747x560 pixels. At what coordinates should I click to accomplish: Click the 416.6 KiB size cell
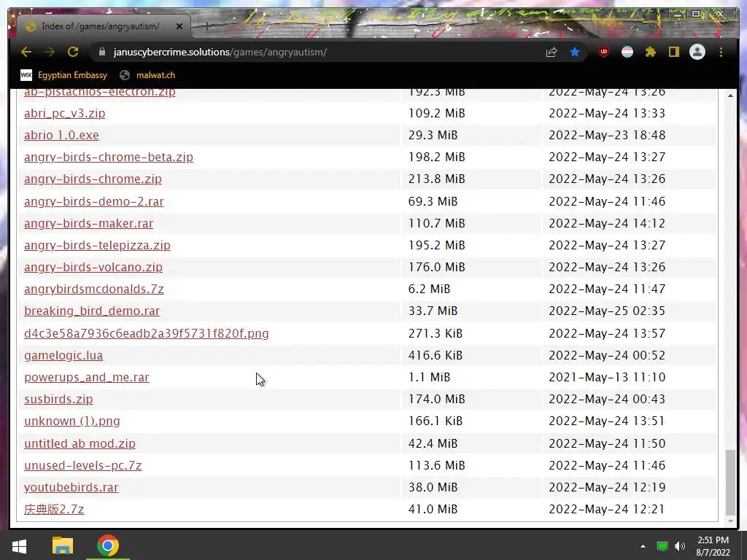435,355
